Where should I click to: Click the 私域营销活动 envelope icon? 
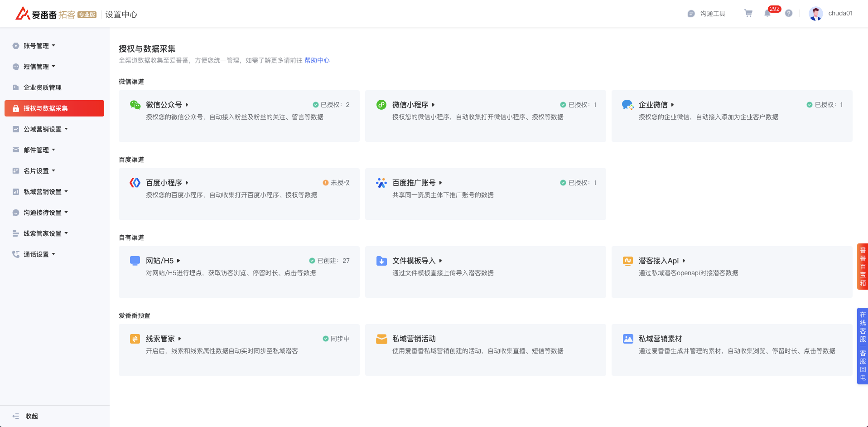point(381,339)
